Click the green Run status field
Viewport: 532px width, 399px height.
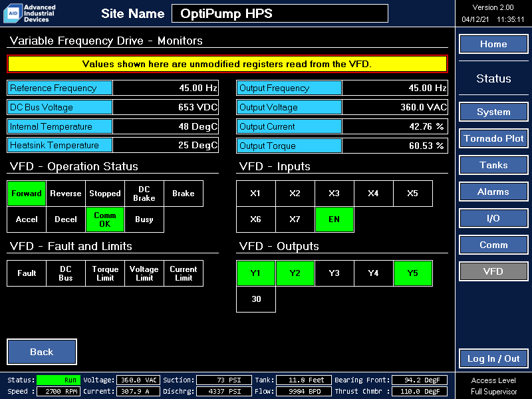tap(59, 380)
